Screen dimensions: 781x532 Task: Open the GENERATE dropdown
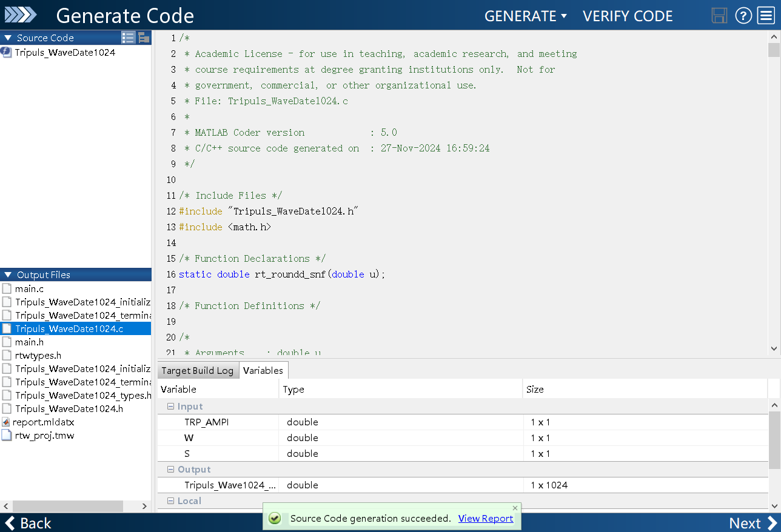[525, 16]
